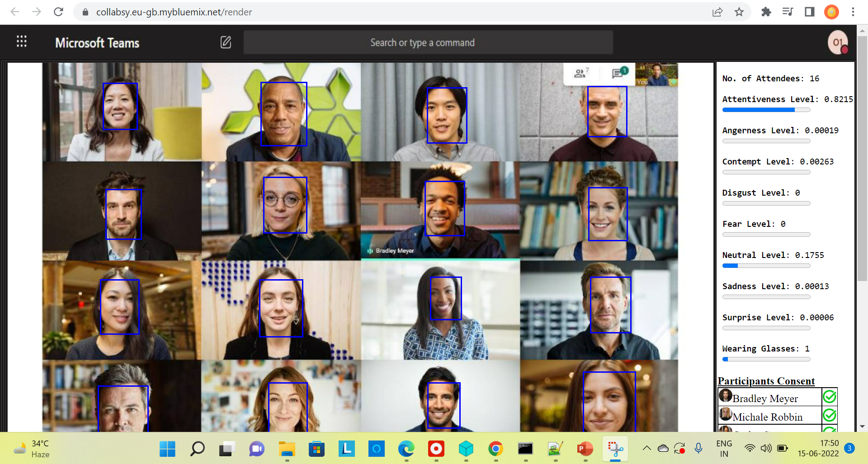Click the Attentiveness Level progress bar
Image resolution: width=868 pixels, height=464 pixels.
coord(766,110)
